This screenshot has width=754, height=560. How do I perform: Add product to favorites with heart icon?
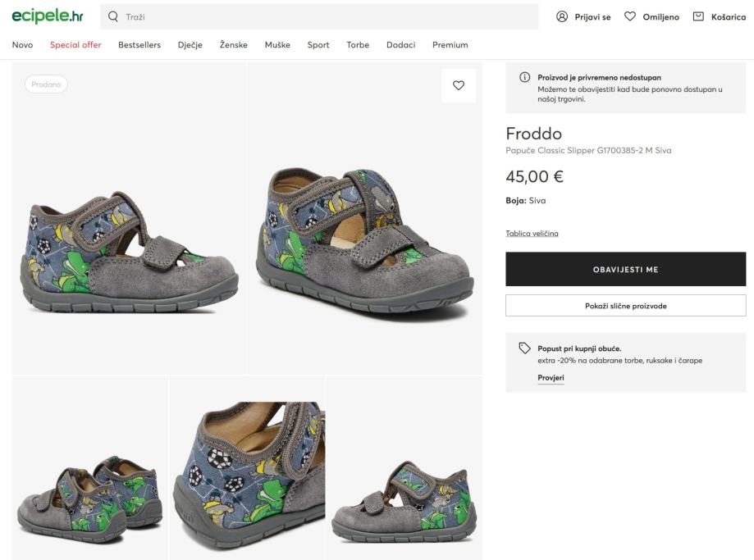tap(459, 85)
